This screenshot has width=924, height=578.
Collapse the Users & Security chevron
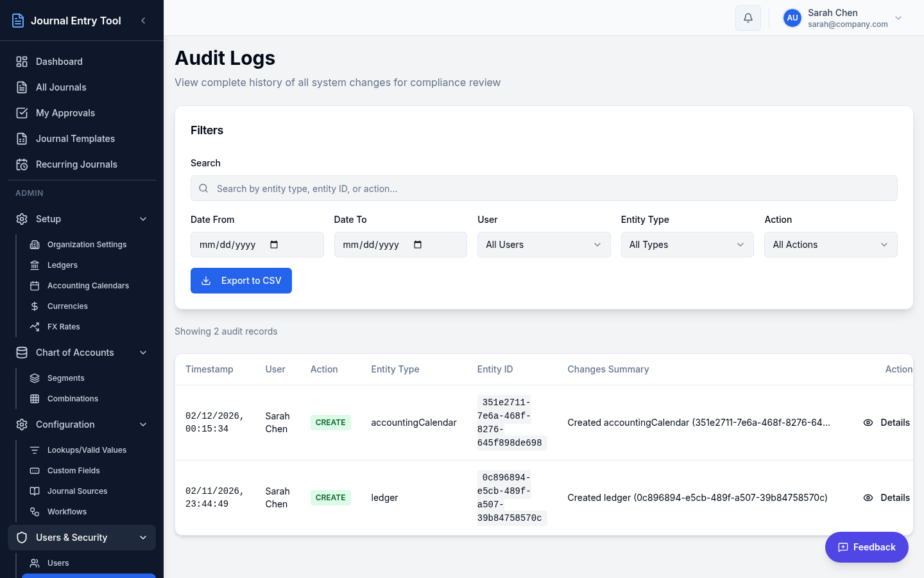[143, 538]
